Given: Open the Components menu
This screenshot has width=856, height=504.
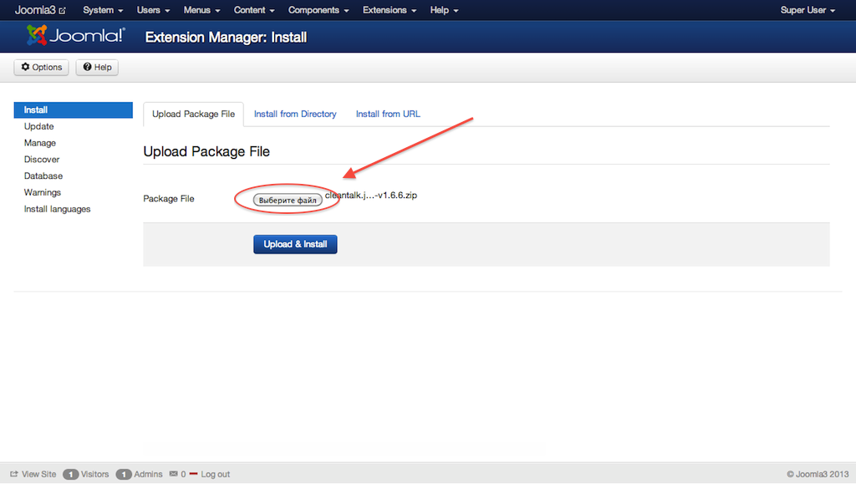Looking at the screenshot, I should click(318, 10).
